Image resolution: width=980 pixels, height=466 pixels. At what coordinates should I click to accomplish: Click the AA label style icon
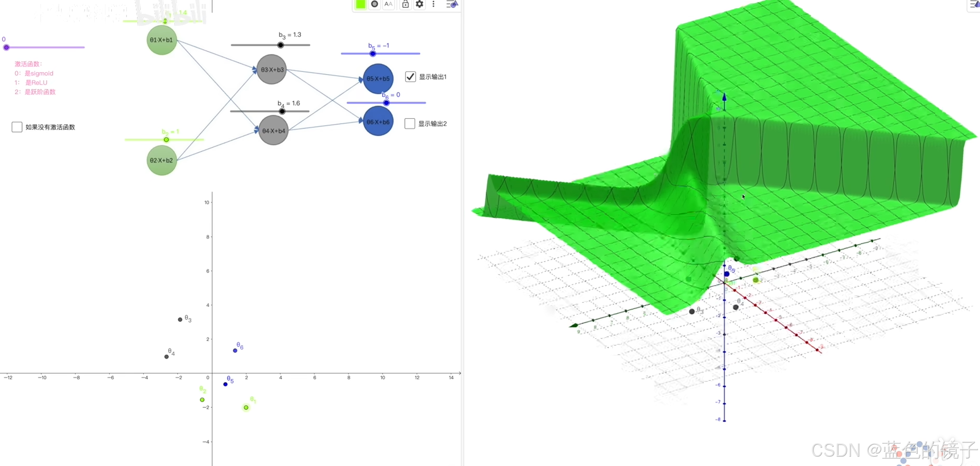(x=389, y=4)
